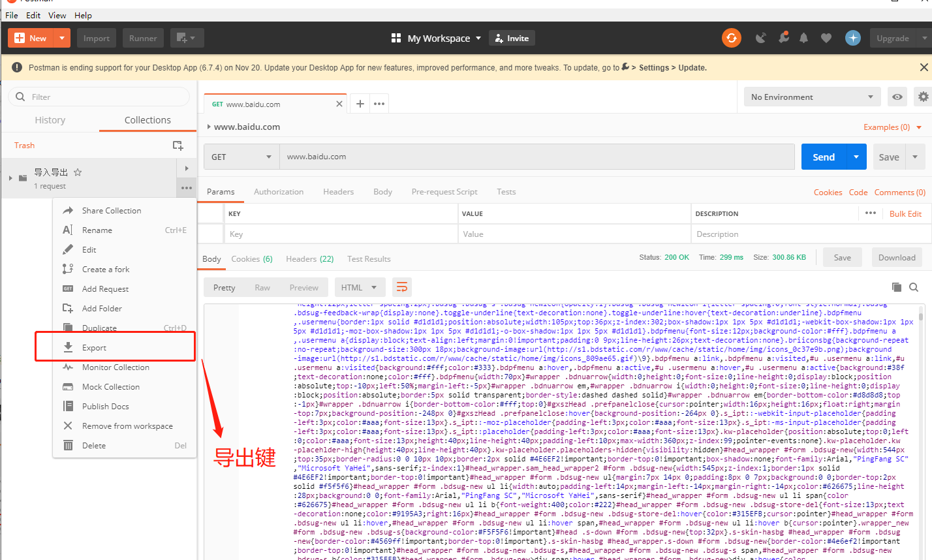Image resolution: width=932 pixels, height=560 pixels.
Task: Switch to the History tab
Action: tap(50, 120)
